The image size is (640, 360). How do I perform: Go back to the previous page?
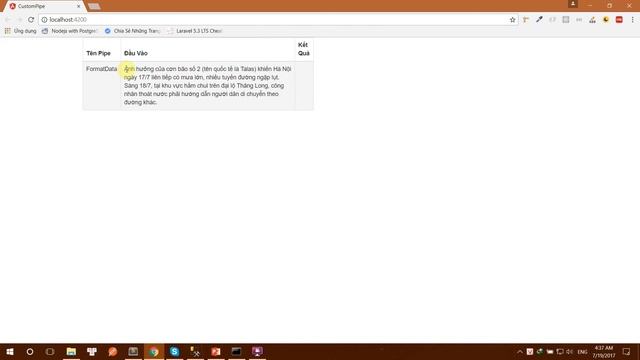click(x=8, y=20)
